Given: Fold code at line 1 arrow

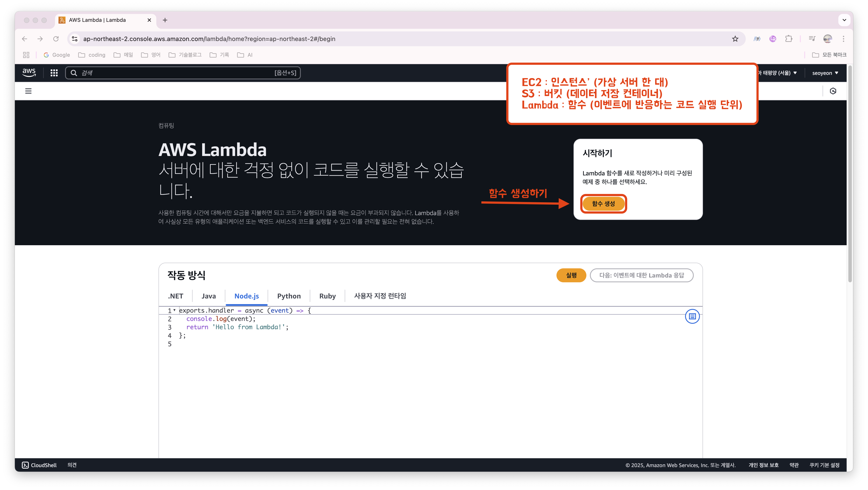Looking at the screenshot, I should [175, 310].
